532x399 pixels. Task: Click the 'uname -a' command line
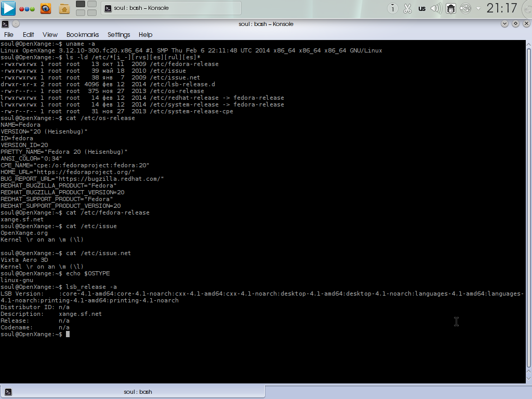48,44
